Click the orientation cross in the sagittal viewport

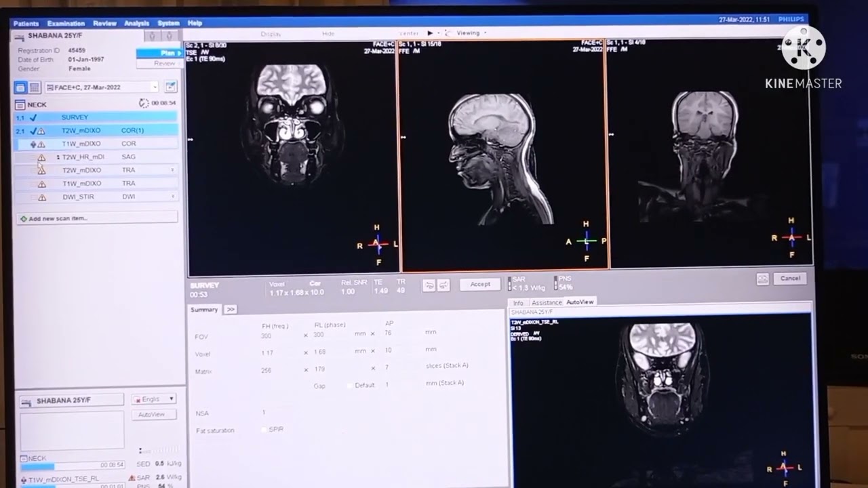pos(587,241)
